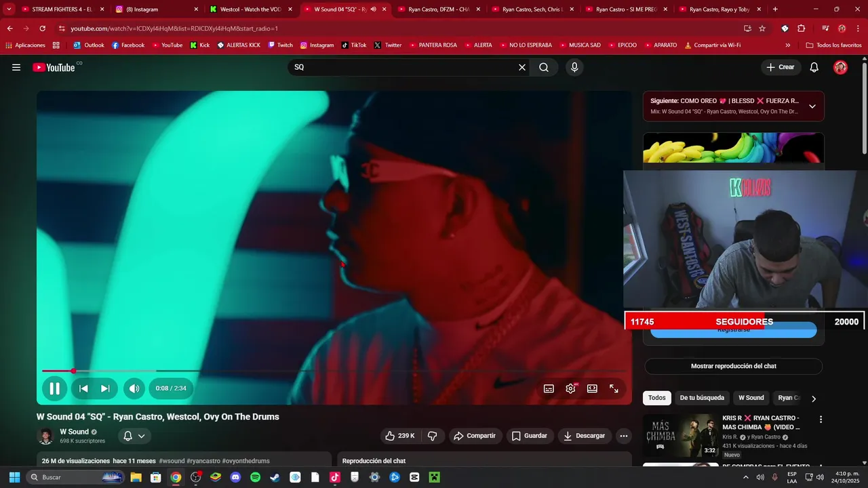Pause the video playback
This screenshot has height=488, width=868.
tap(54, 388)
